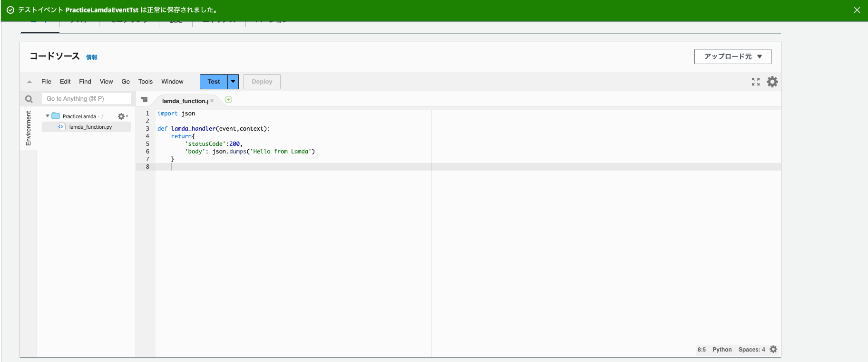Open the File menu

point(46,82)
